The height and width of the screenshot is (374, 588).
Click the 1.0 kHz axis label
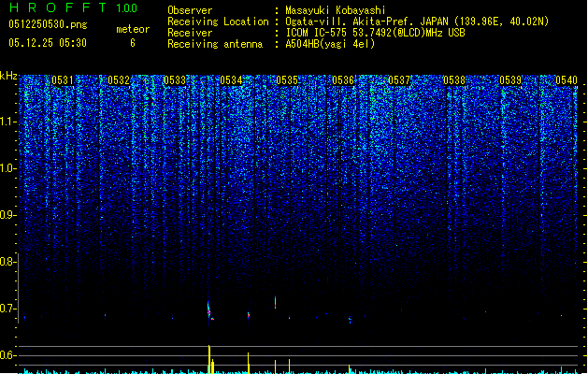pyautogui.click(x=7, y=168)
